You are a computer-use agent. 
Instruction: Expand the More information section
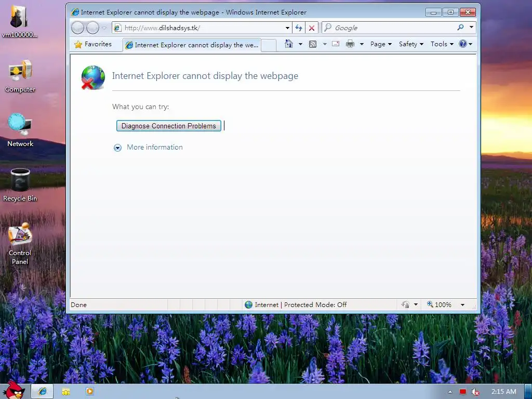[117, 148]
